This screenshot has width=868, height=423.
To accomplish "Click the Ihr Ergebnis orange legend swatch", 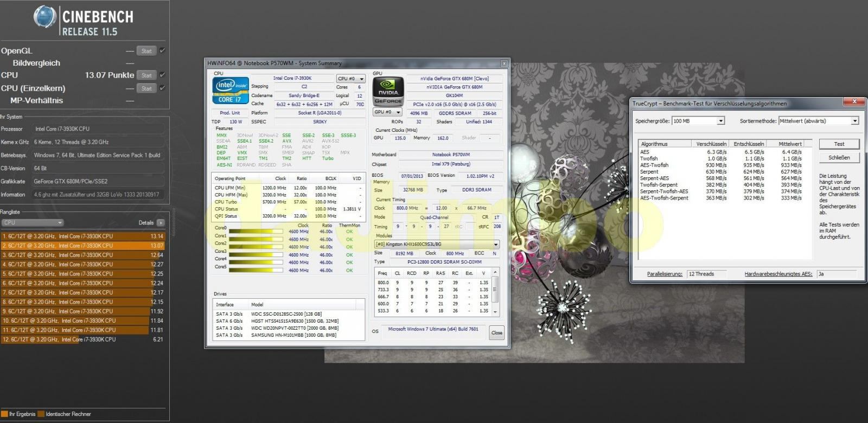I will click(4, 414).
